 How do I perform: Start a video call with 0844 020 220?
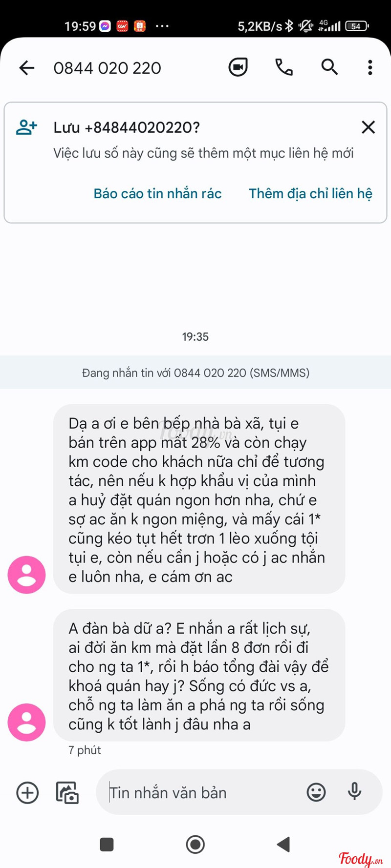click(x=238, y=67)
